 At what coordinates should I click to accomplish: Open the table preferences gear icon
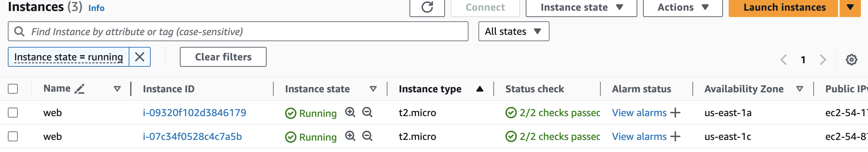click(851, 60)
